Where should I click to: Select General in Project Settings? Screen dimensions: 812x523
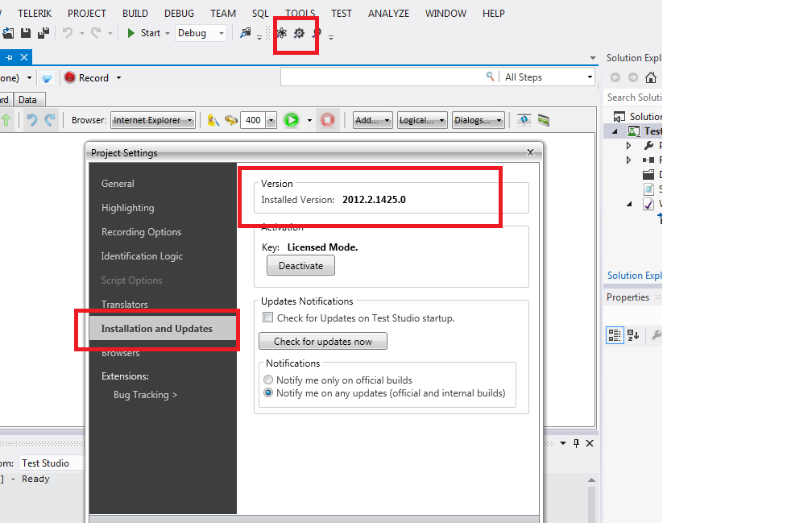[x=118, y=183]
